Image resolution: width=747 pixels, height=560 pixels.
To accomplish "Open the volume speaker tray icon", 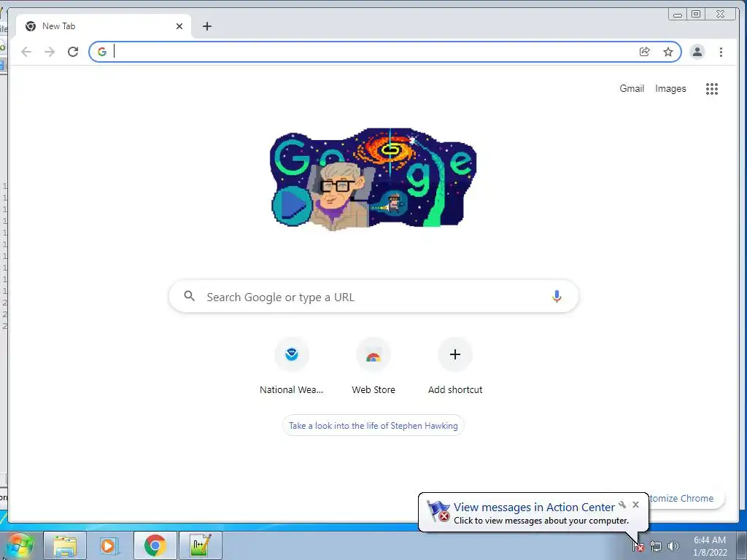I will click(x=673, y=547).
